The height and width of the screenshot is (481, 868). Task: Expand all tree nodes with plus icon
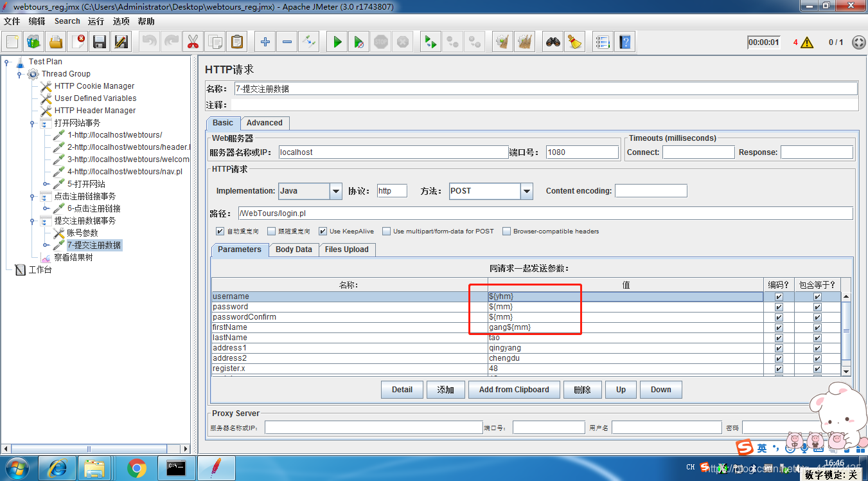tap(265, 42)
